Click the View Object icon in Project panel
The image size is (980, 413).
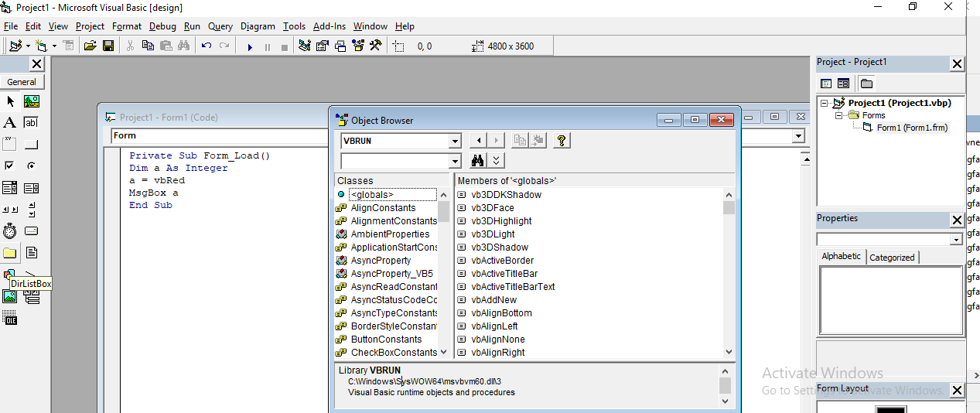click(843, 84)
